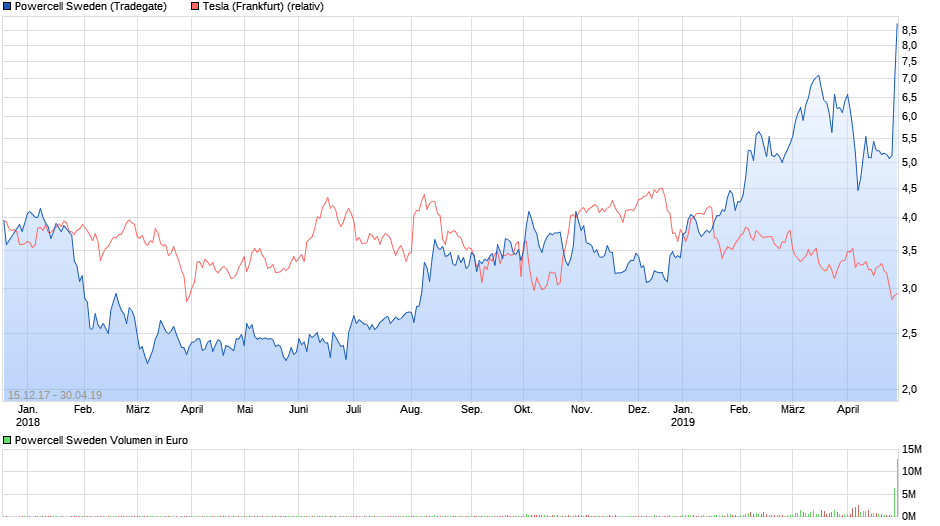Click 'Powercell Sweden Volumen in Euro' label
This screenshot has width=940, height=526.
click(x=101, y=440)
